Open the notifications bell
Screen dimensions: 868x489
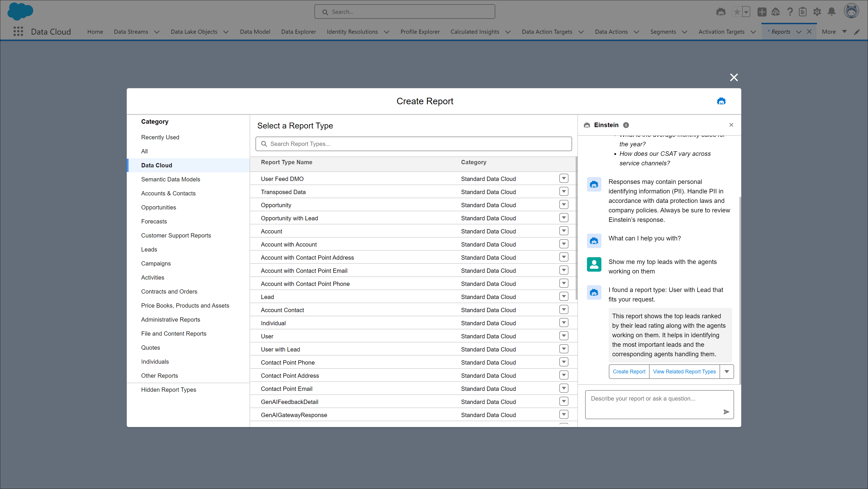[832, 12]
